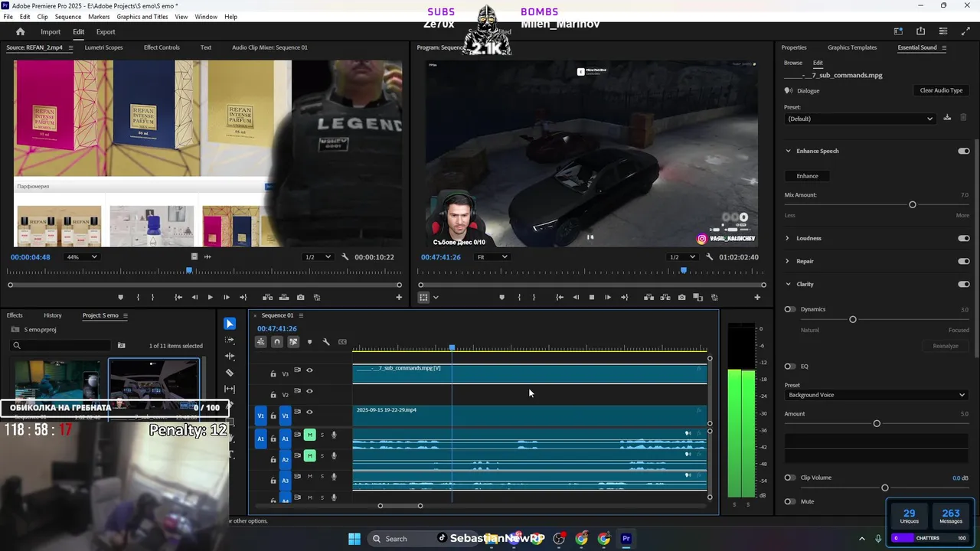Export frame from Source monitor camera icon

click(x=300, y=297)
